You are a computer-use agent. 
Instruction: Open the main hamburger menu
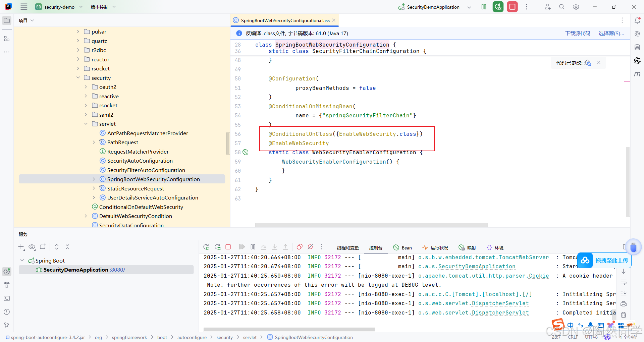[23, 7]
